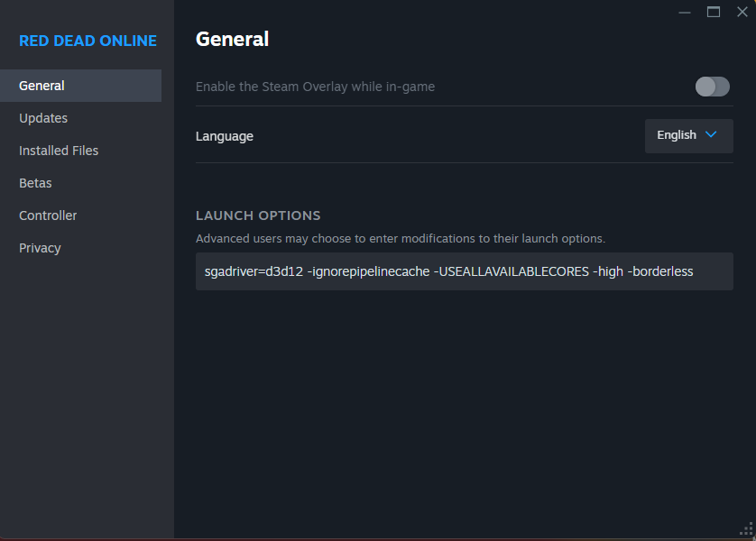Close the game properties window
The width and height of the screenshot is (756, 541).
pyautogui.click(x=742, y=12)
